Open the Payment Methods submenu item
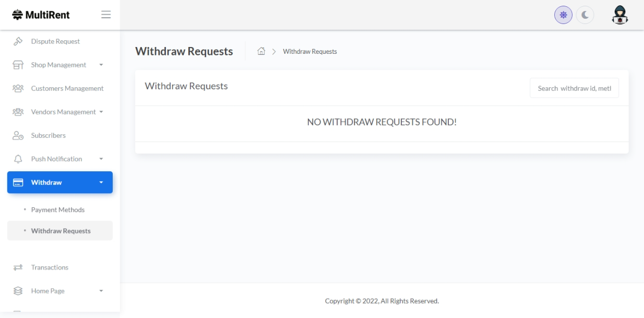Image resolution: width=644 pixels, height=318 pixels. click(x=57, y=210)
